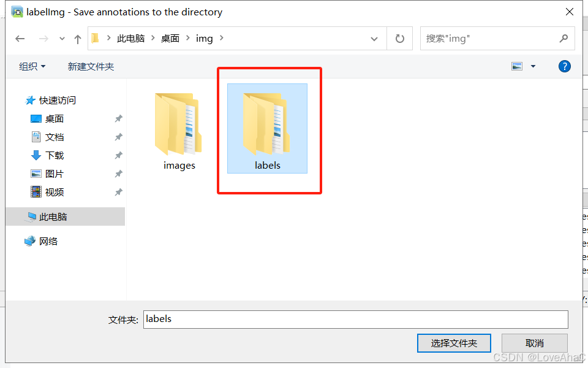Click the 文件夹 name input field
The image size is (588, 368).
[x=355, y=319]
